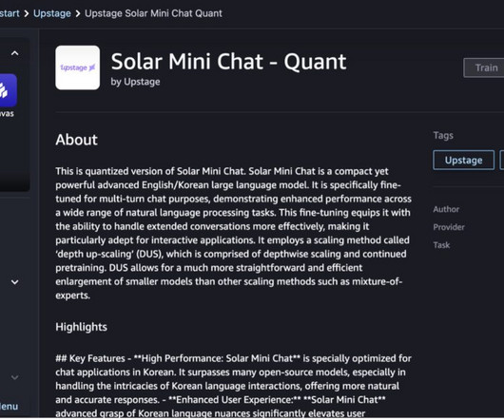The image size is (504, 420).
Task: Expand the lower dimmed sidebar chevron
Action: coord(15,377)
